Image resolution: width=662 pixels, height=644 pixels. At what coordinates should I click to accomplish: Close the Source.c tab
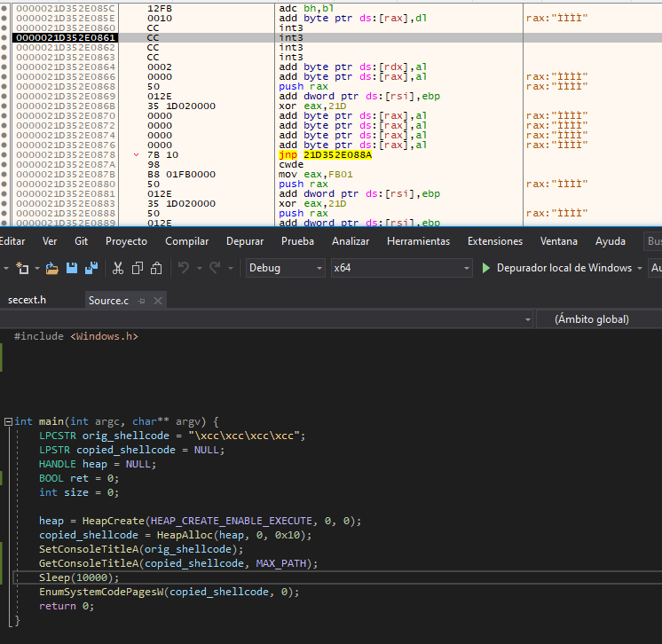158,301
